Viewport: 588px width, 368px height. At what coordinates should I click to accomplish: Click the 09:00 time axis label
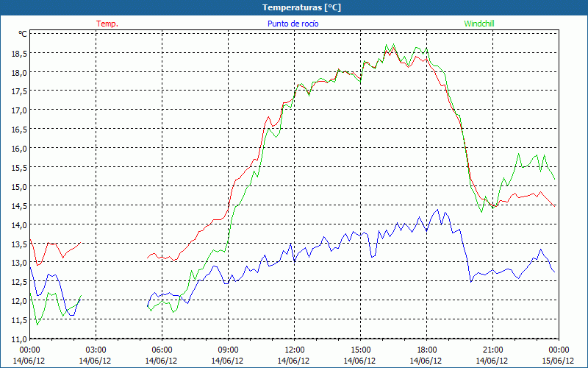tap(228, 350)
